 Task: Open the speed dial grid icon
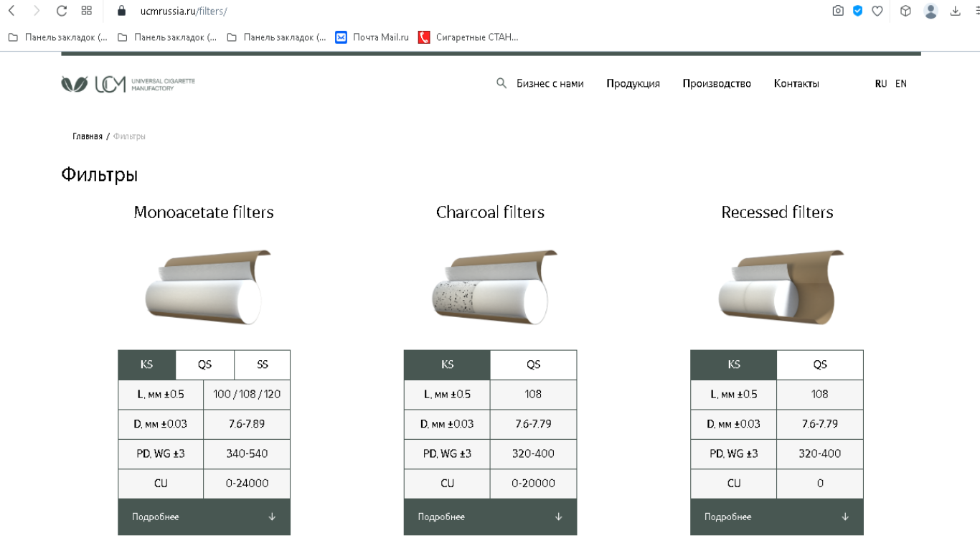pos(87,11)
